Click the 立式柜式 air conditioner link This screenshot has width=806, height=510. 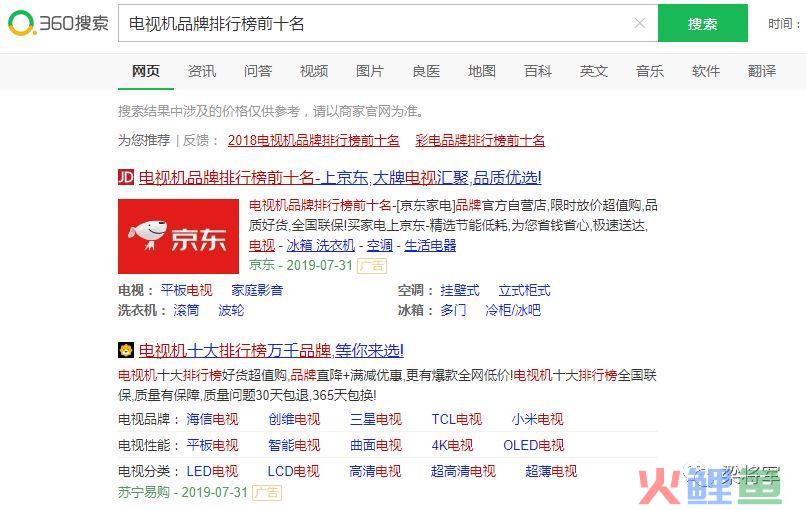[x=524, y=290]
